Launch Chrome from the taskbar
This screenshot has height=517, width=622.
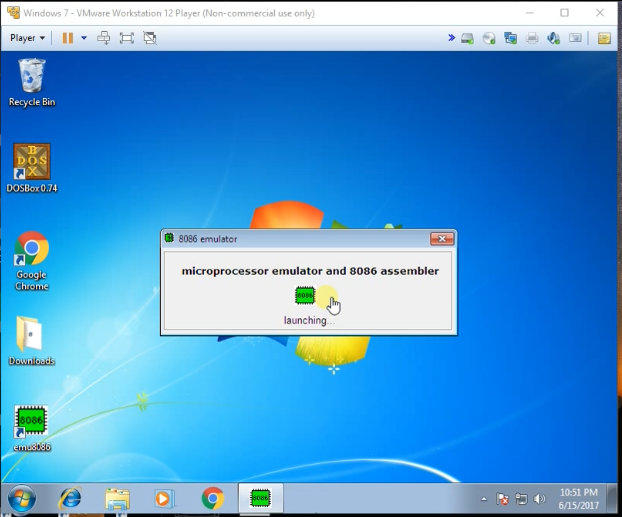pyautogui.click(x=213, y=498)
